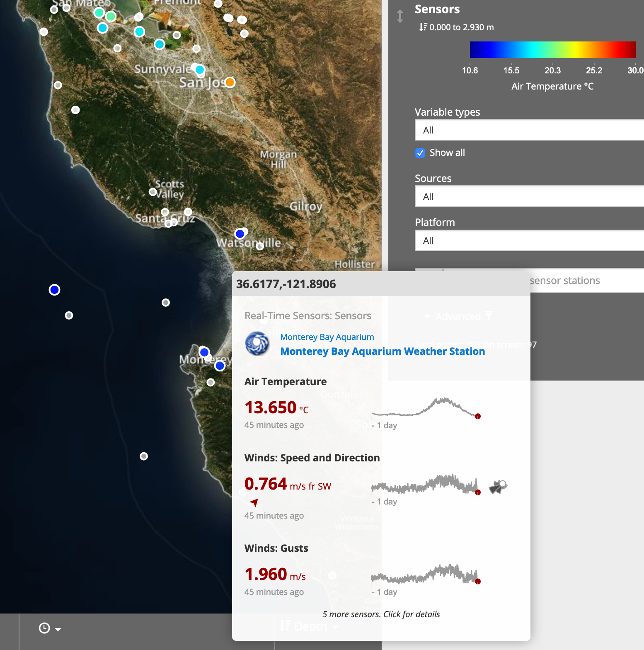Click the Monterey Bay Aquarium logo icon
Image resolution: width=644 pixels, height=650 pixels.
(x=257, y=344)
